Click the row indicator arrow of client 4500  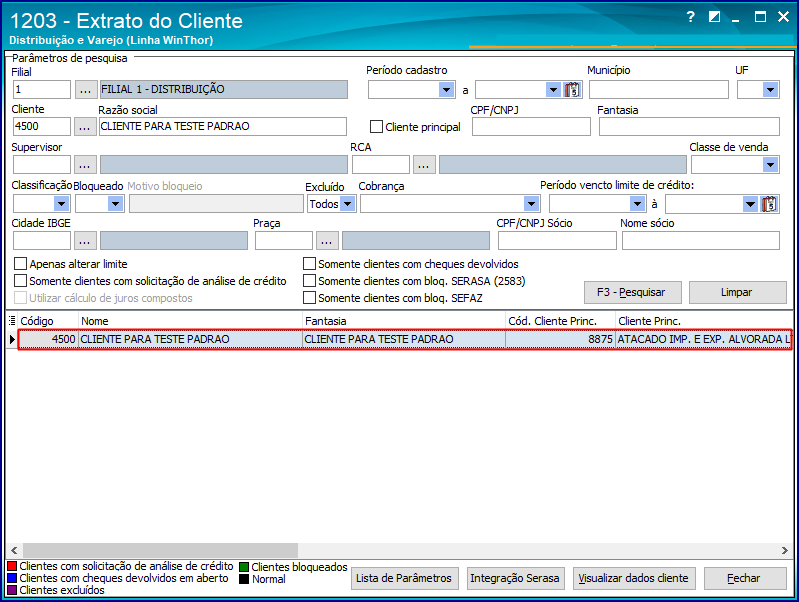coord(12,339)
